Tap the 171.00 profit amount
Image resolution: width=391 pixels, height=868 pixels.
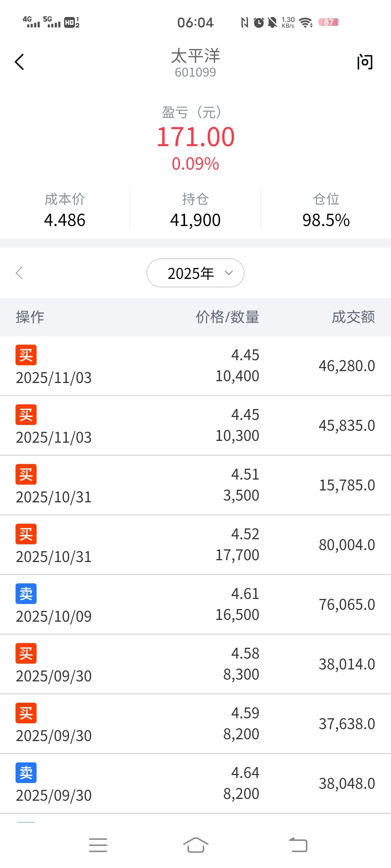[x=195, y=137]
